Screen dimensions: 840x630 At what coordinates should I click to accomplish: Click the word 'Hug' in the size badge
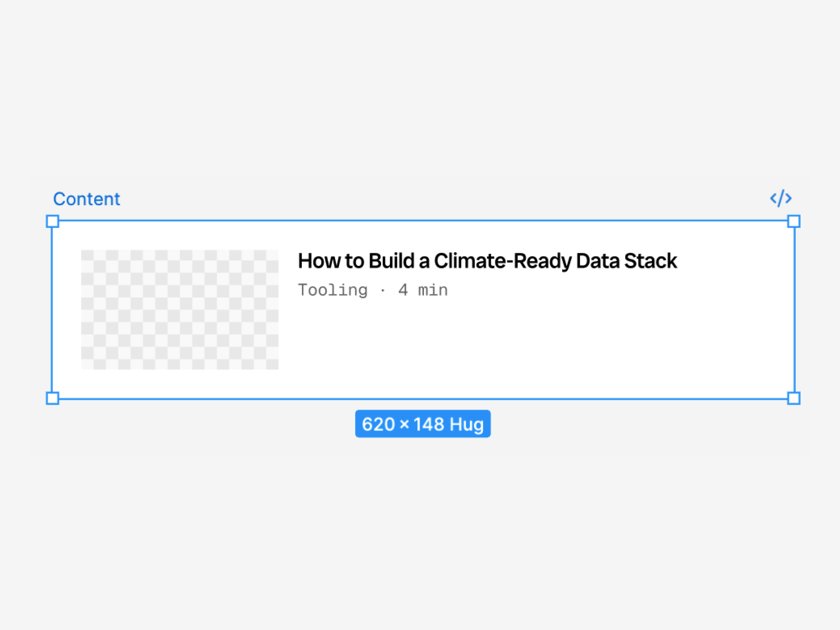point(466,424)
